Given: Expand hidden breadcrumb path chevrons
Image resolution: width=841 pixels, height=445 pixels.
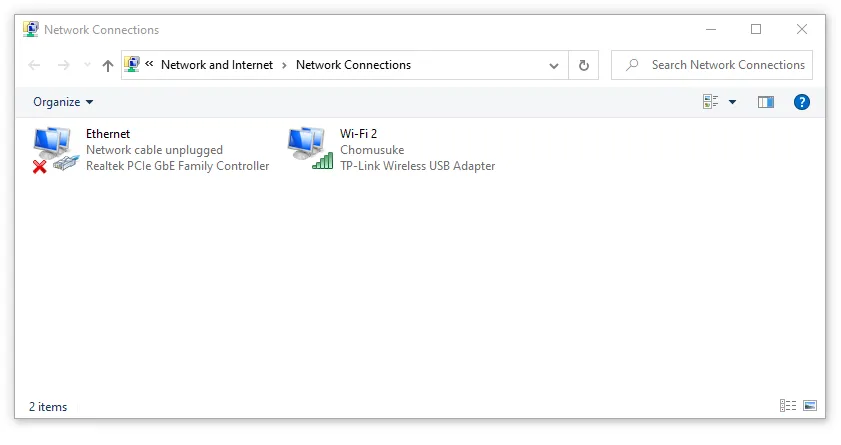Looking at the screenshot, I should tap(149, 64).
